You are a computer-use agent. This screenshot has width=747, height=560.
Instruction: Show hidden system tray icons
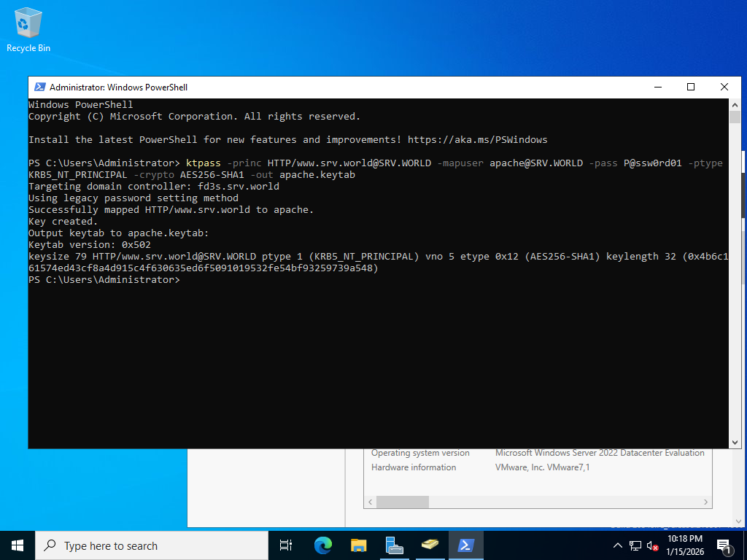(x=618, y=545)
